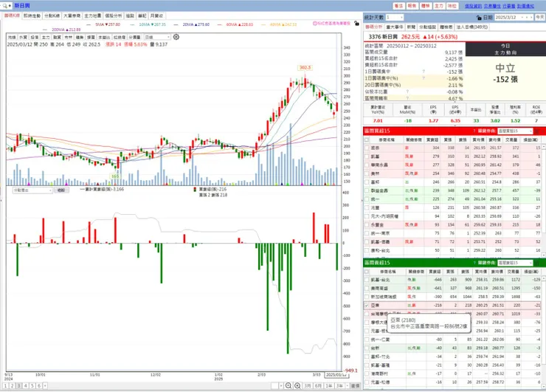The image size is (546, 392).
Task: Sort buy table by 買賣超 column
Action: (432, 140)
